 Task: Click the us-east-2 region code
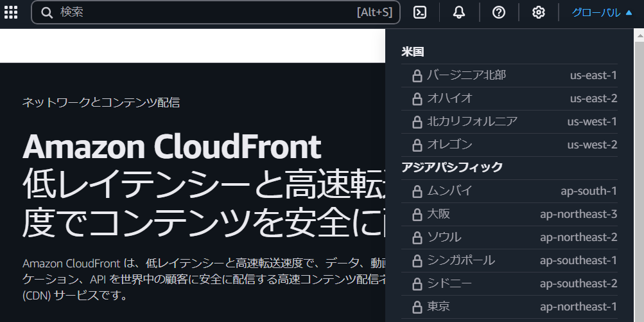coord(593,98)
